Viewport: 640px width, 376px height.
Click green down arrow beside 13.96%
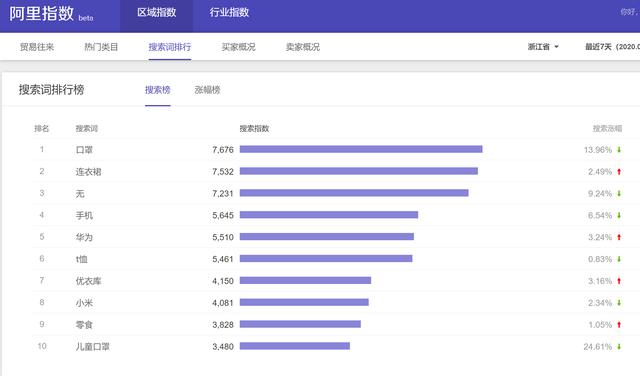pos(619,150)
